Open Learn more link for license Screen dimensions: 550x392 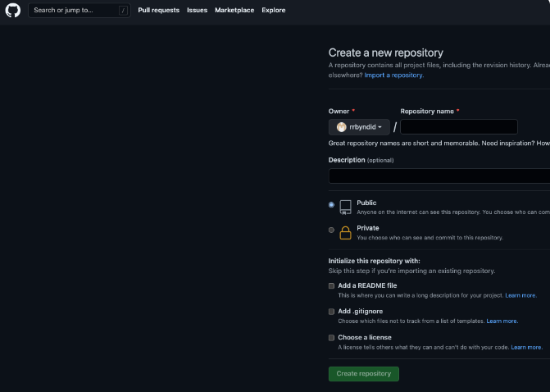point(526,348)
